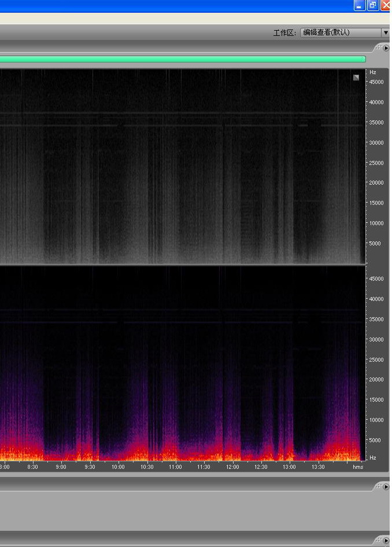
Task: Click the Hz label at the top of the upper frequency ruler
Action: coord(373,72)
